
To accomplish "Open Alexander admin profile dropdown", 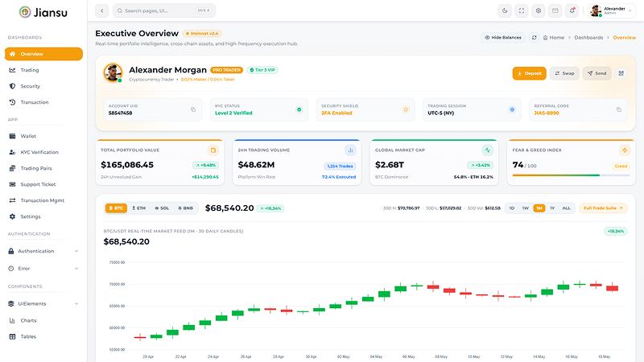I will [x=611, y=10].
